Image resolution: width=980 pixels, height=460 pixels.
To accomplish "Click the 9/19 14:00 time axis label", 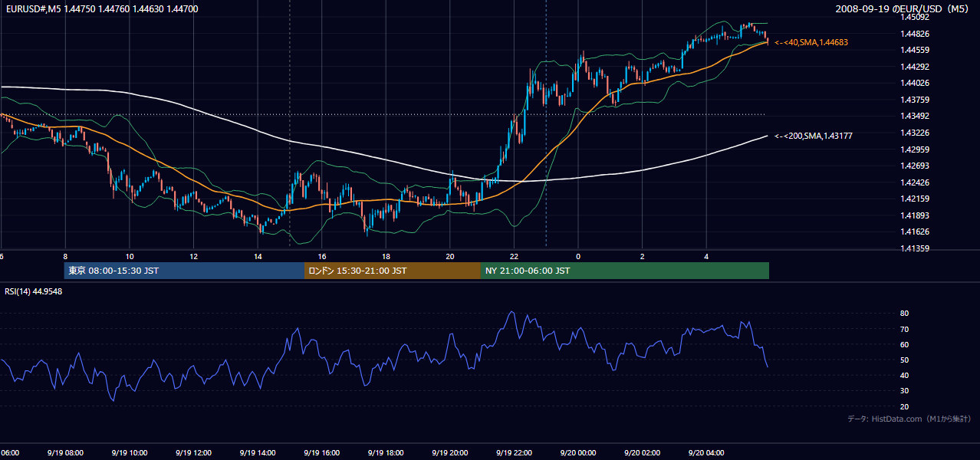I will coord(257,453).
